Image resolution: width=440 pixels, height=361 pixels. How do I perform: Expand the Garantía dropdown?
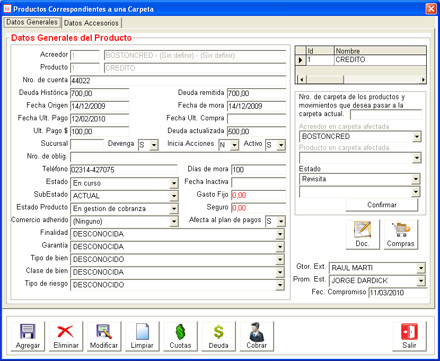point(280,247)
